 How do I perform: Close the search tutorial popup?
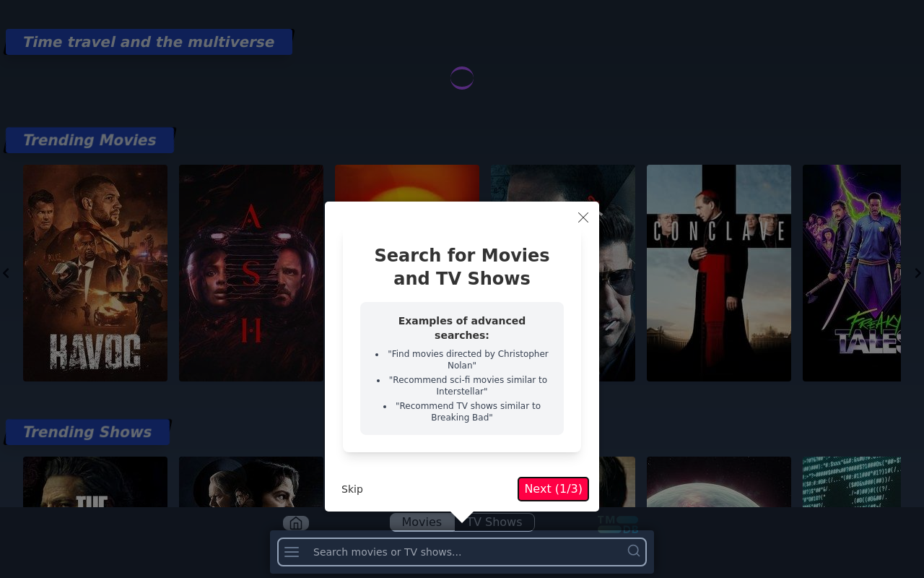coord(583,217)
